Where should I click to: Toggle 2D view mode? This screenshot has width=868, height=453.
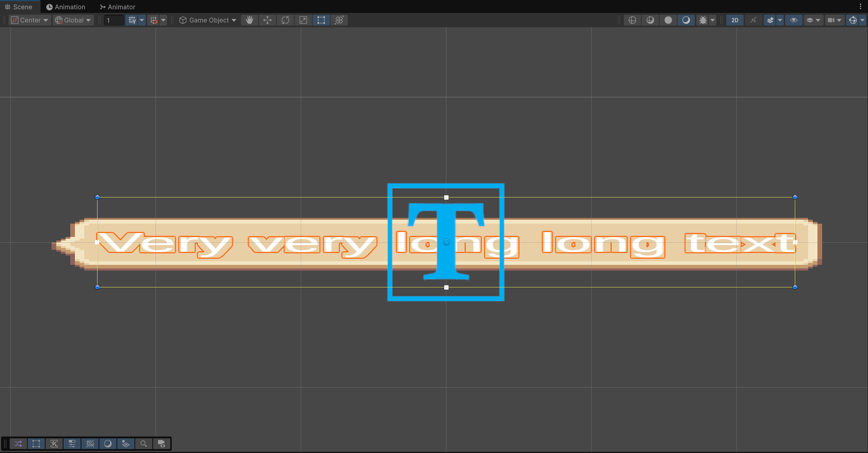click(735, 20)
